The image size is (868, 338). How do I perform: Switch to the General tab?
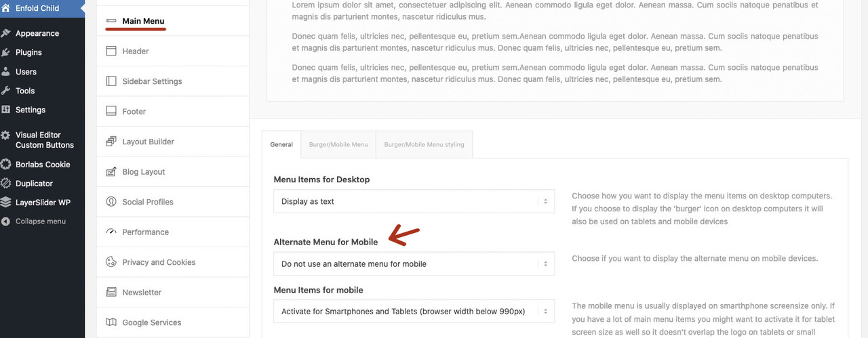(281, 144)
